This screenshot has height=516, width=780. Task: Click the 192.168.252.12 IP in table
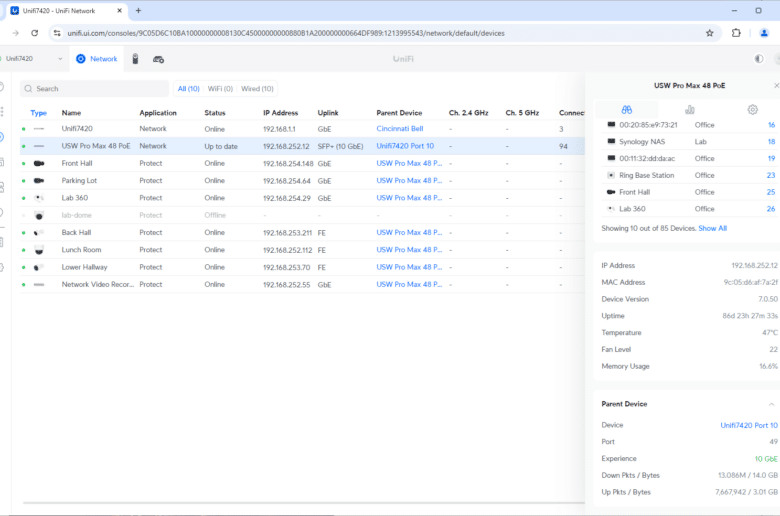286,146
